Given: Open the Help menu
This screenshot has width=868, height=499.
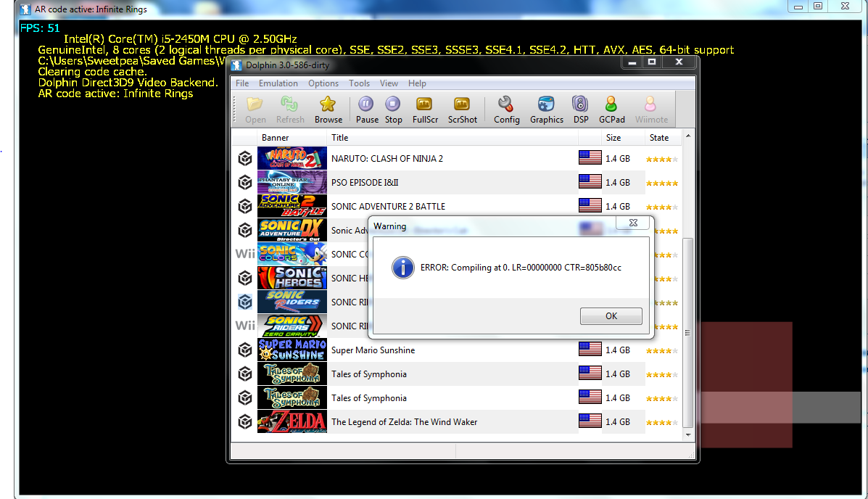Looking at the screenshot, I should [x=417, y=83].
